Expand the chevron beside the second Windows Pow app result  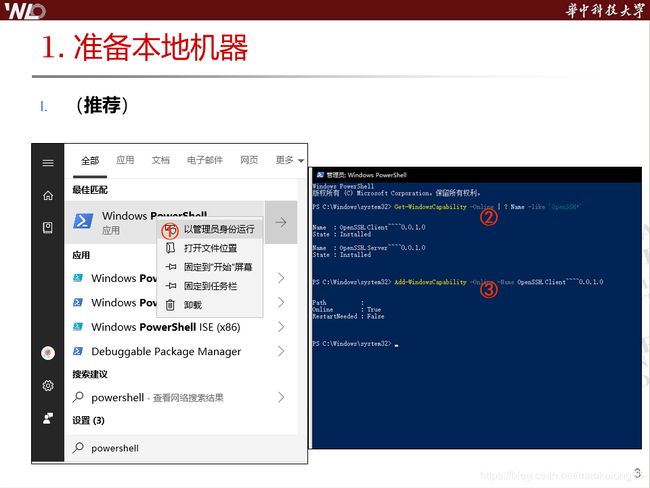[281, 302]
